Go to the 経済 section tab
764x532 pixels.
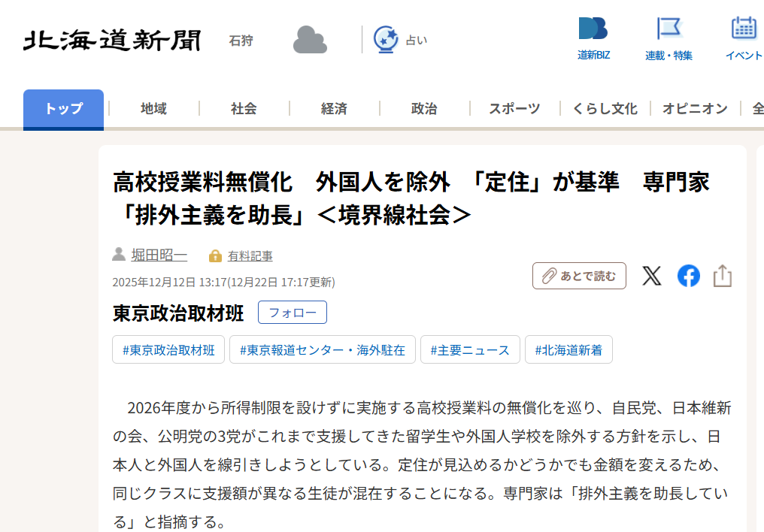334,109
